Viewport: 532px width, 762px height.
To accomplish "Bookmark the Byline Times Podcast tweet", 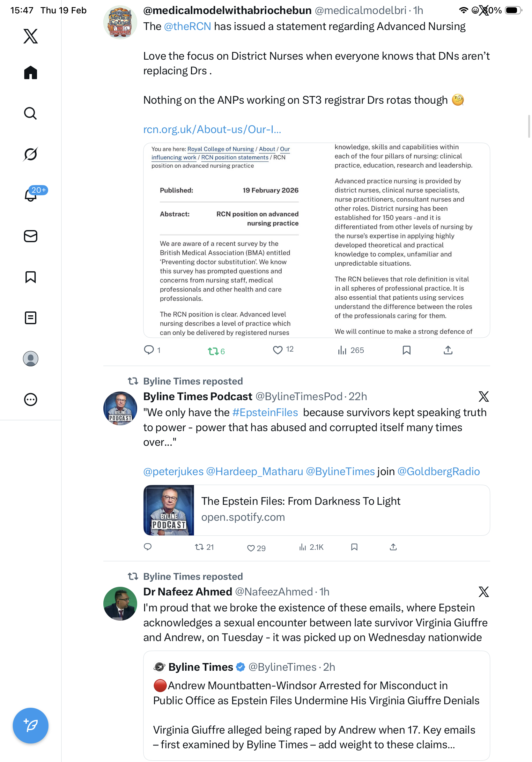I will pos(354,547).
